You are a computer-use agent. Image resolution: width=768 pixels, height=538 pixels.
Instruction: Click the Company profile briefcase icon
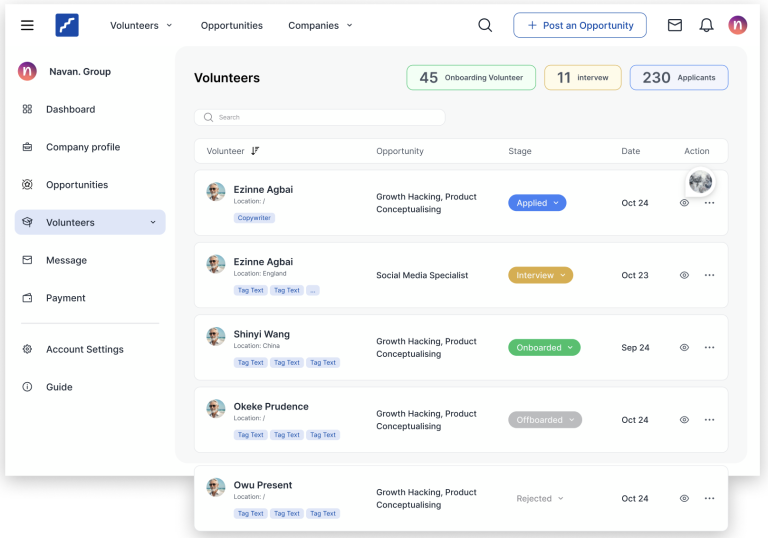pyautogui.click(x=27, y=147)
